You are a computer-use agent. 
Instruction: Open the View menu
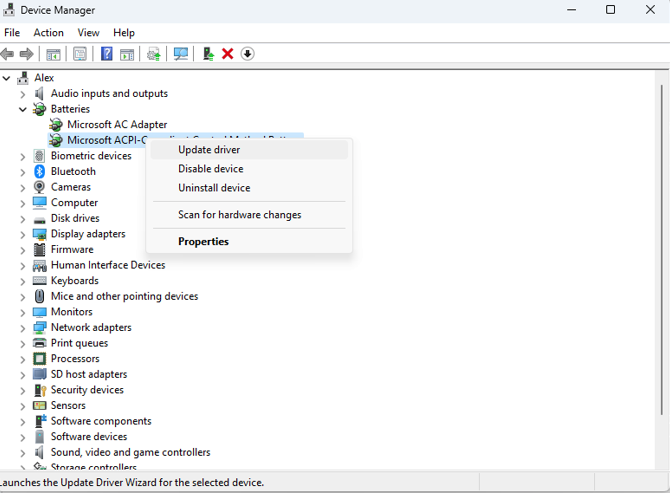click(88, 33)
